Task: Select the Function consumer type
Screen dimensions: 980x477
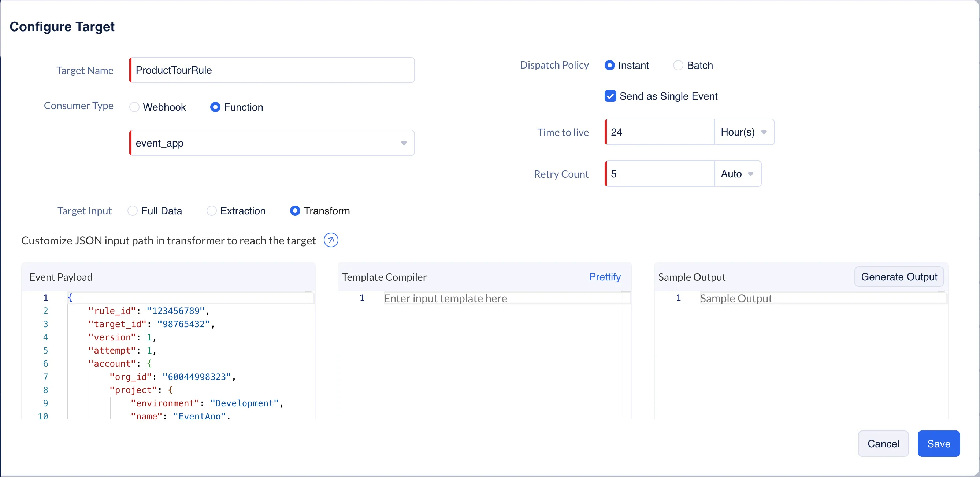Action: click(x=215, y=107)
